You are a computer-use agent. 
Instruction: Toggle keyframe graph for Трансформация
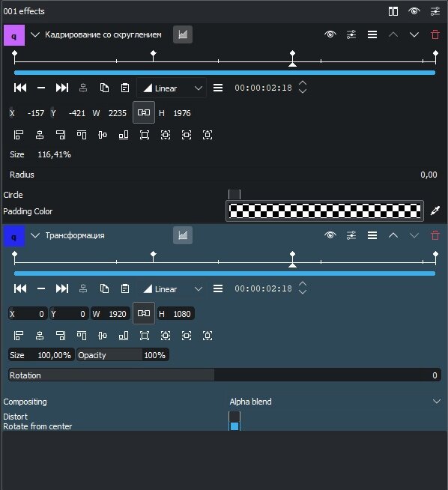(183, 235)
